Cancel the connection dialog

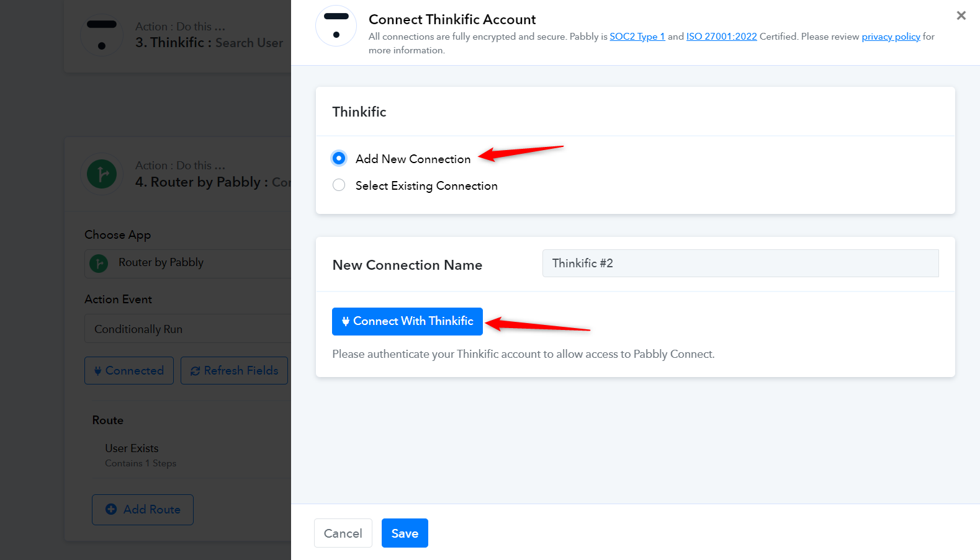click(343, 533)
